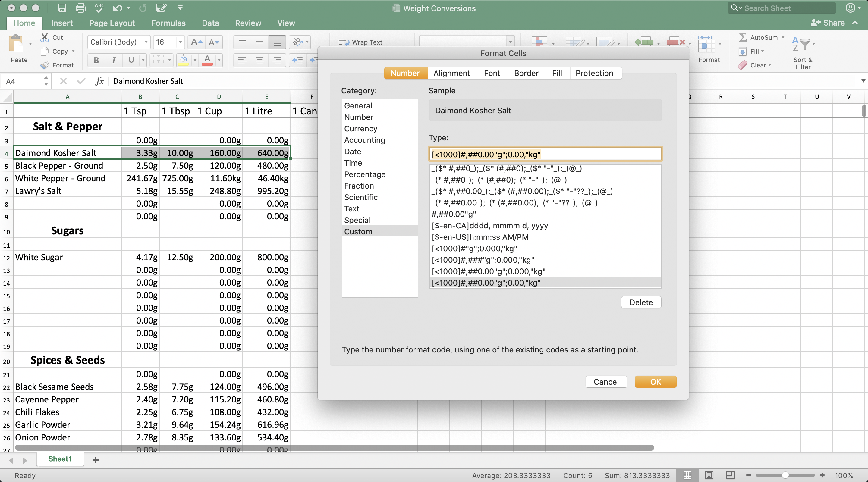Viewport: 868px width, 482px height.
Task: Toggle Italic formatting button
Action: point(114,60)
